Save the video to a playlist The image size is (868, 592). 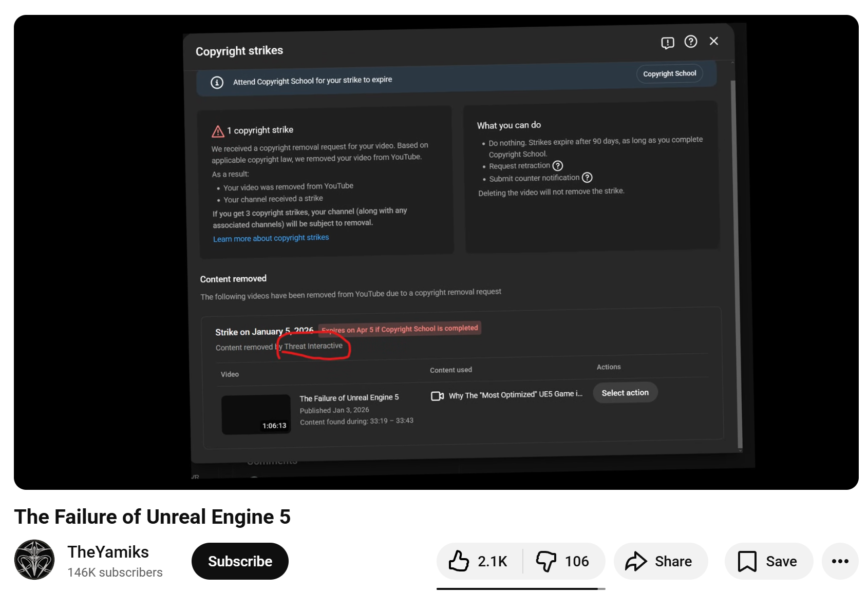[x=769, y=561]
